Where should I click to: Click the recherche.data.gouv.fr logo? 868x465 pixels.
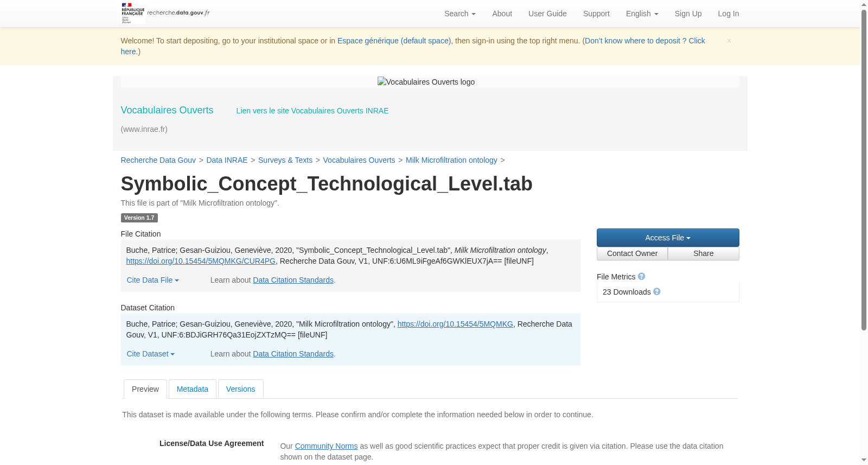(165, 13)
